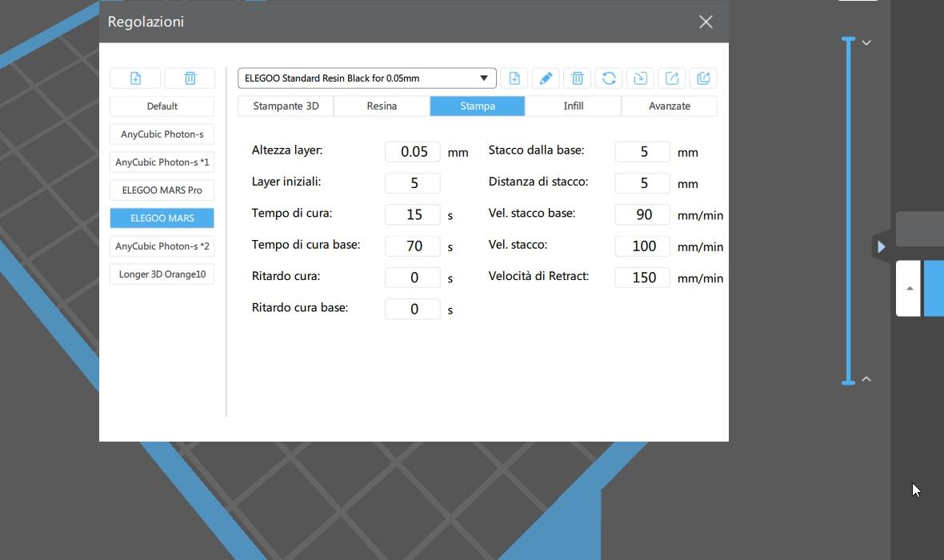
Task: Delete the current resin profile
Action: [x=578, y=78]
